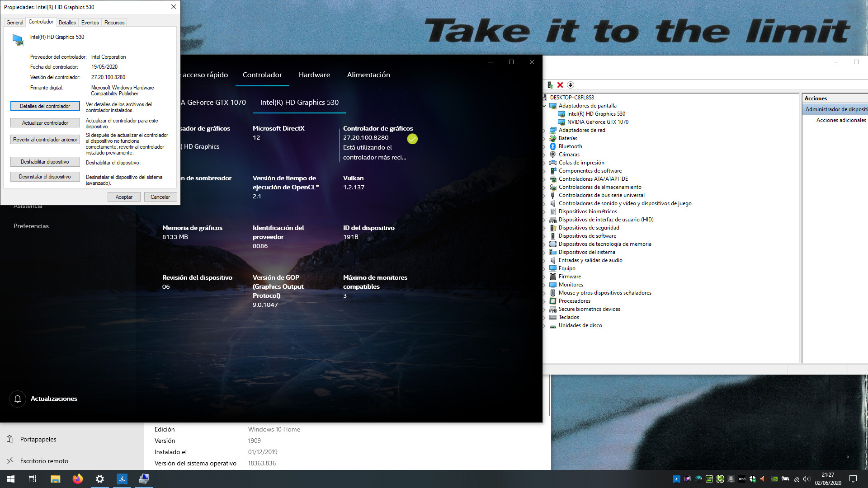This screenshot has height=488, width=868.
Task: Open Preferencias in Intel Command Center sidebar
Action: pyautogui.click(x=31, y=226)
